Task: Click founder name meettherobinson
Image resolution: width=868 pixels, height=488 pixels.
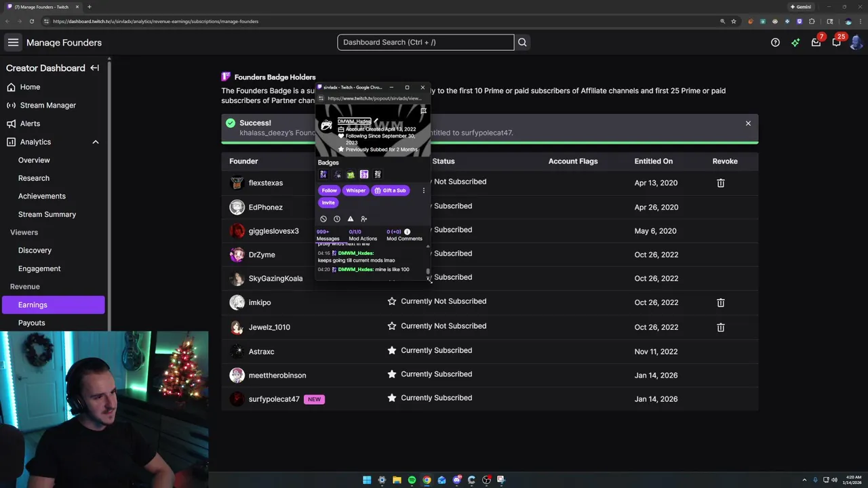Action: click(277, 375)
